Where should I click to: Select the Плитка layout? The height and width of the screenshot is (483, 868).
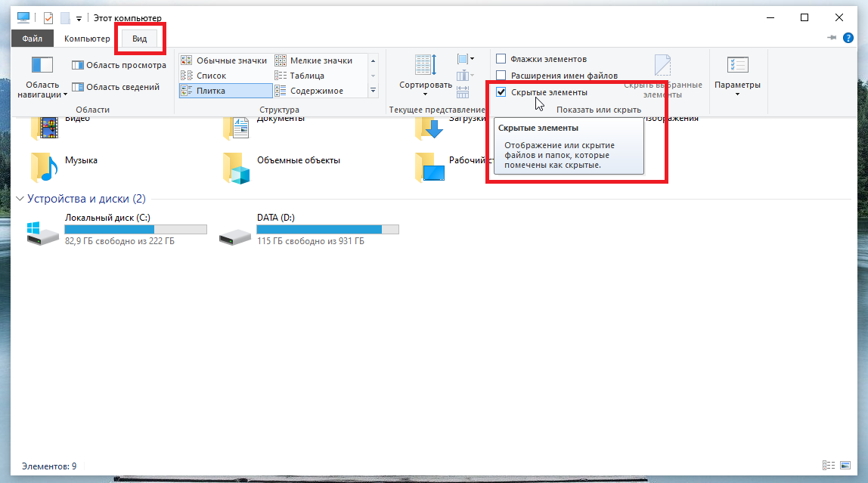point(225,91)
